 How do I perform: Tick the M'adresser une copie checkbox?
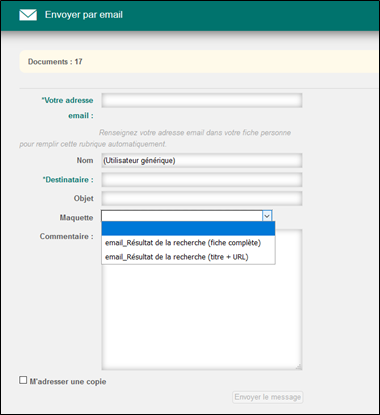click(23, 380)
